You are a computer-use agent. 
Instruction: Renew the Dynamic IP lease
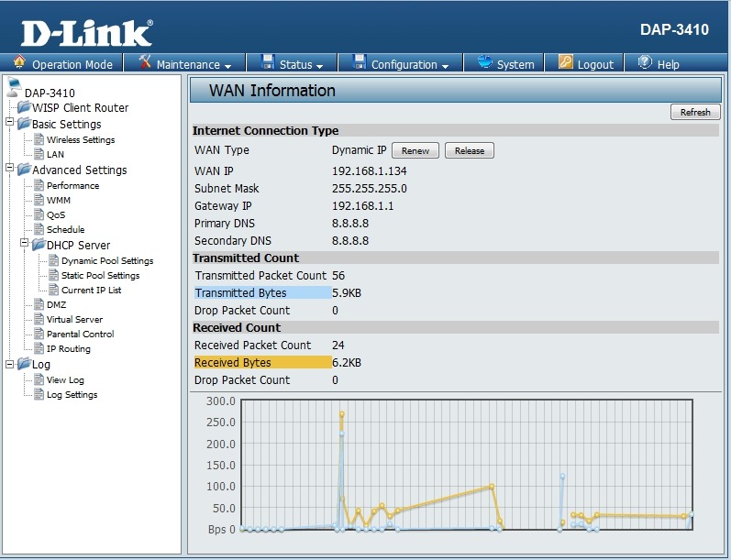pyautogui.click(x=415, y=150)
